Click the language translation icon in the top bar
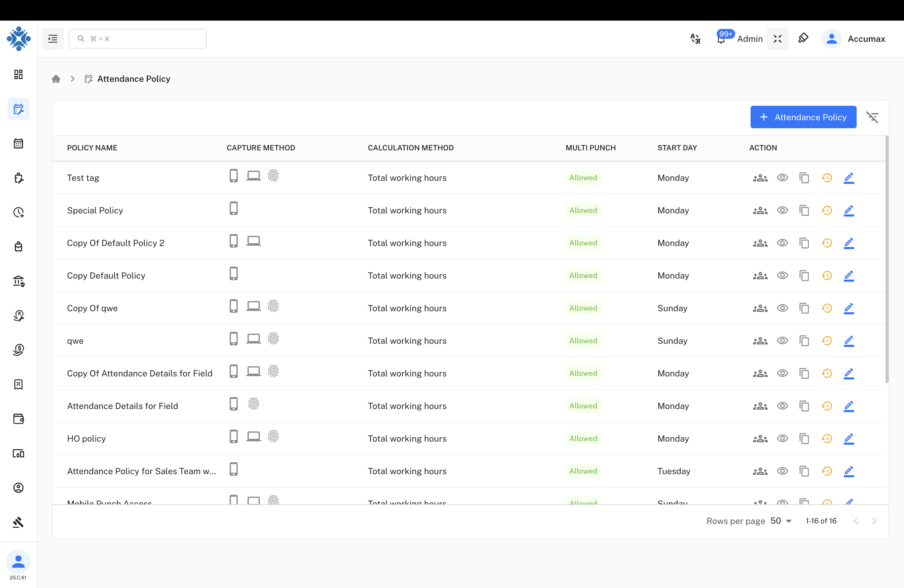The height and width of the screenshot is (588, 904). [695, 38]
